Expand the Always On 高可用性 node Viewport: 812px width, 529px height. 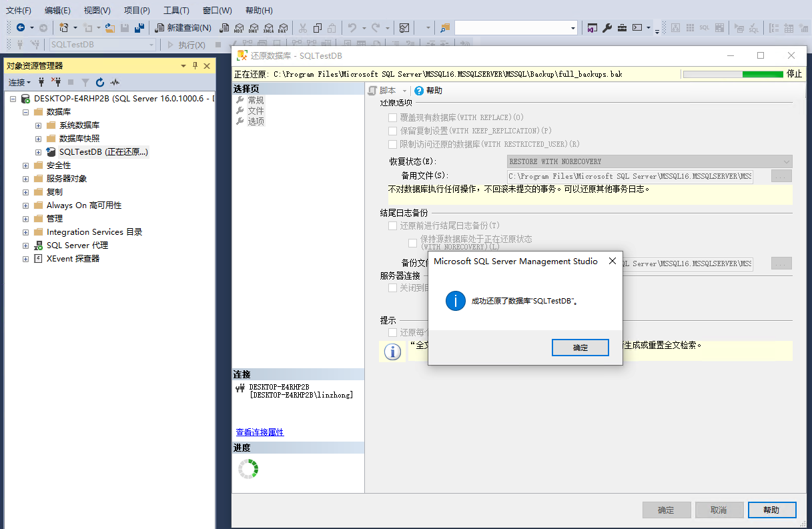[25, 205]
